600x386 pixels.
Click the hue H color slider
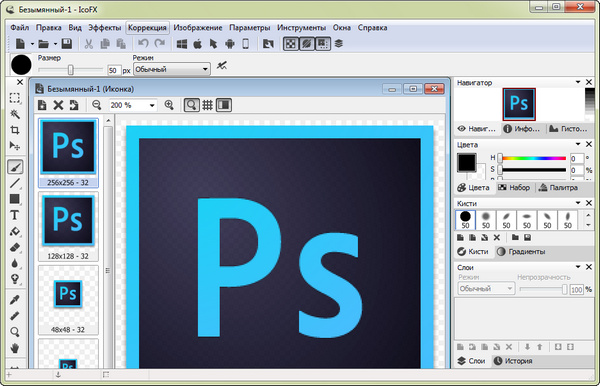pos(533,158)
